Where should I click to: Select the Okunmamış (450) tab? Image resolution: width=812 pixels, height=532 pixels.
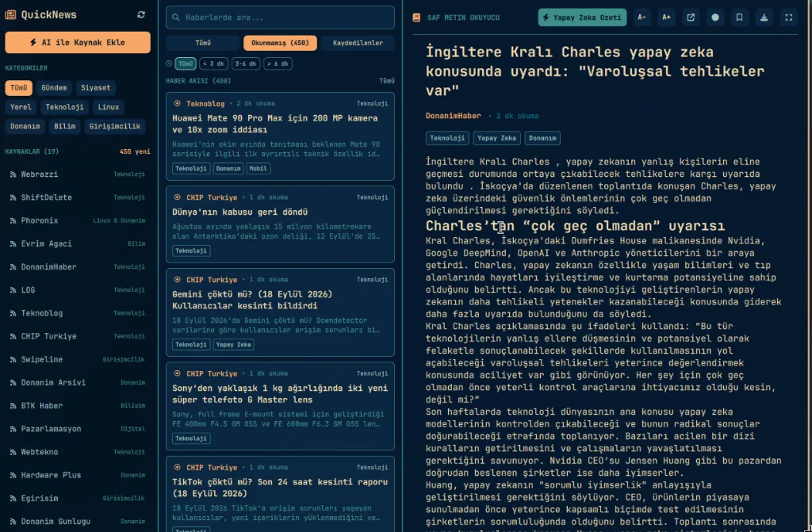[280, 43]
